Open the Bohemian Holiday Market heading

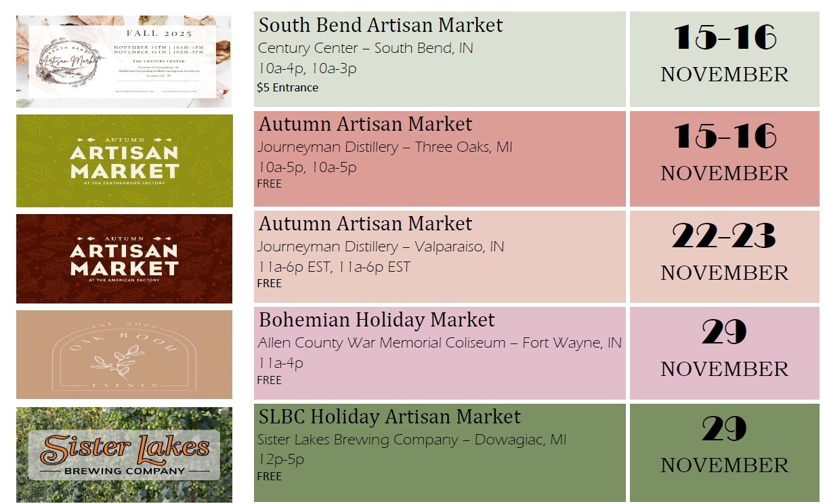pos(377,320)
